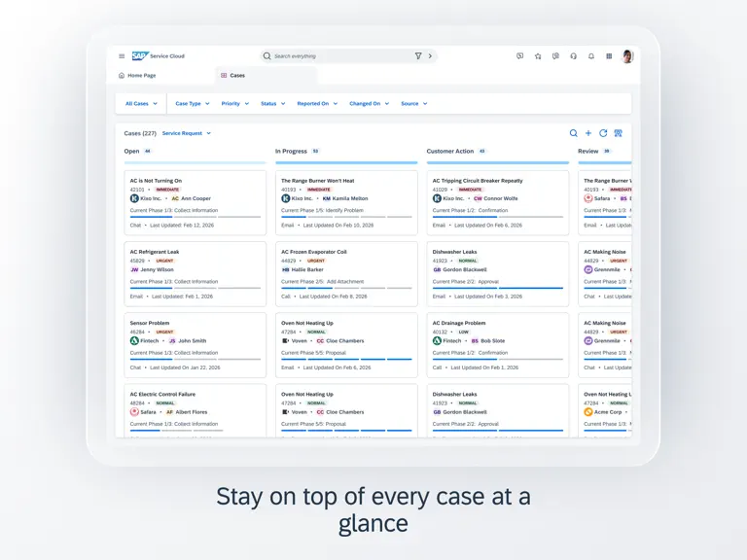
Task: Click the Home Page tab icon
Action: (x=122, y=75)
